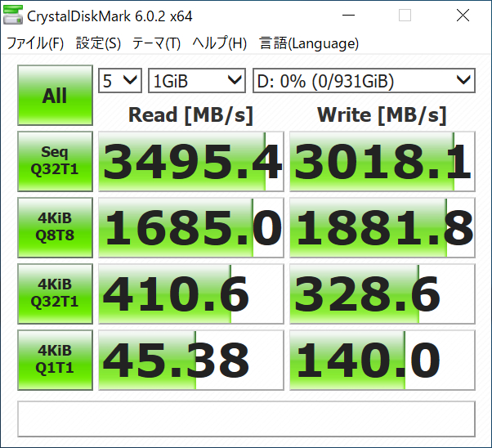Viewport: 492px width, 448px height.
Task: Open the 設定(S) menu
Action: pos(98,43)
